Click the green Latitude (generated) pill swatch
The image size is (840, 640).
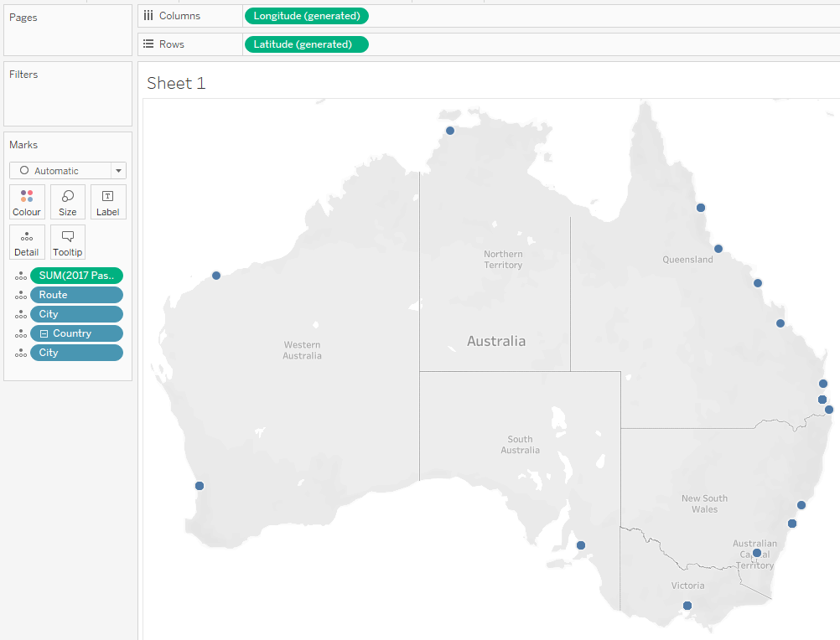[x=306, y=44]
